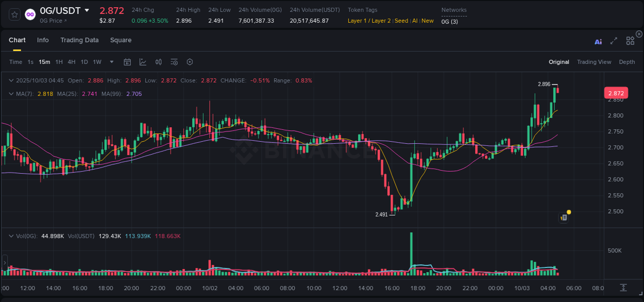Select the line chart style icon
This screenshot has width=644, height=302.
click(143, 62)
